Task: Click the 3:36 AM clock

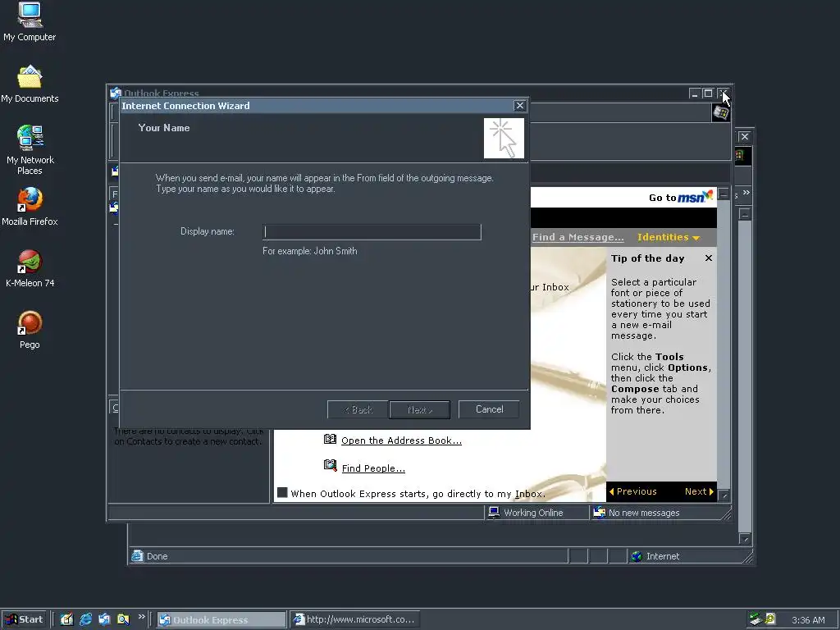Action: point(808,620)
